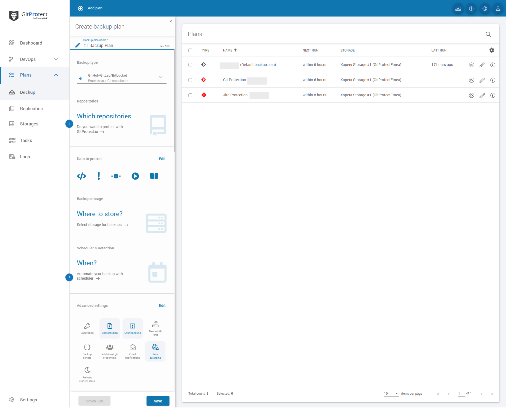This screenshot has width=506, height=420.
Task: Open the items per page dropdown
Action: pos(391,393)
